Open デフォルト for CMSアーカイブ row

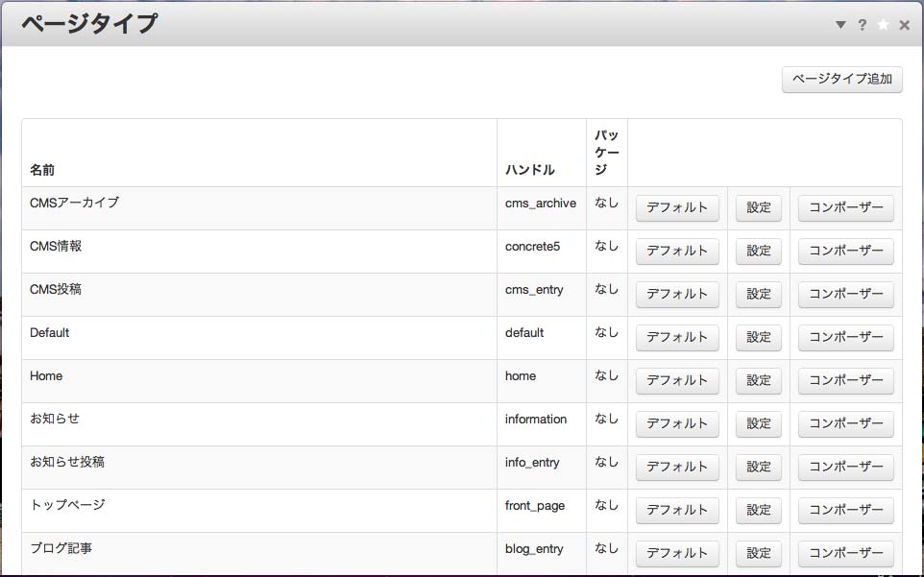click(x=677, y=207)
